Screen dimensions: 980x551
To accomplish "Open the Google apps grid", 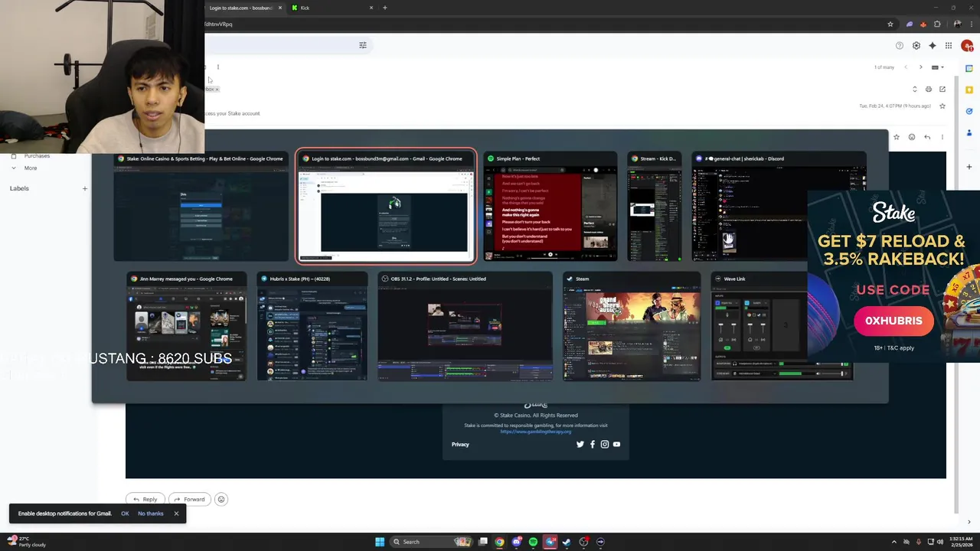I will pyautogui.click(x=948, y=46).
